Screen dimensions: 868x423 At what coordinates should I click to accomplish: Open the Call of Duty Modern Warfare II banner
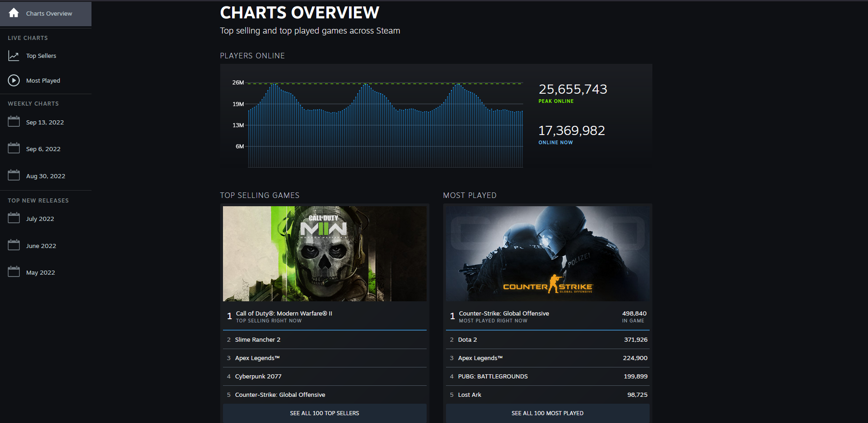tap(325, 254)
